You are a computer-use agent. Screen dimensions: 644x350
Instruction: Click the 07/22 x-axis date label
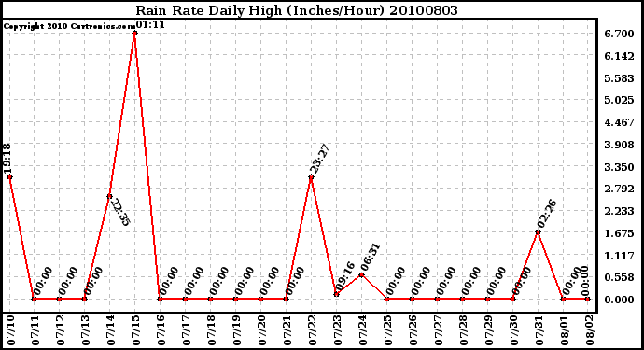pyautogui.click(x=313, y=330)
